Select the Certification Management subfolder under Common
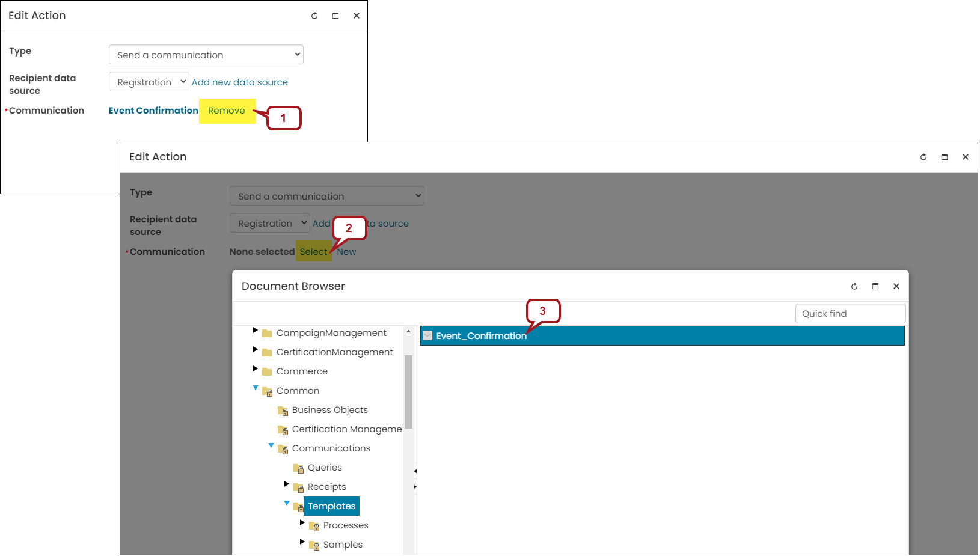 point(348,429)
